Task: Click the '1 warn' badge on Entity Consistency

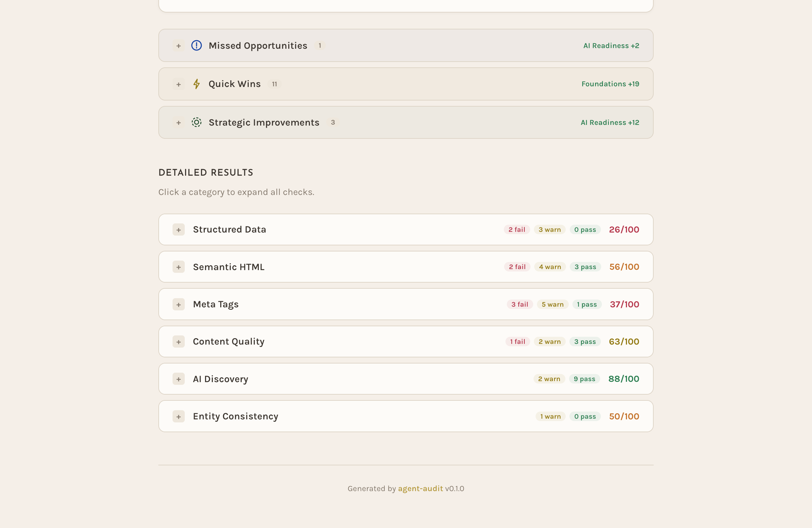Action: point(550,416)
